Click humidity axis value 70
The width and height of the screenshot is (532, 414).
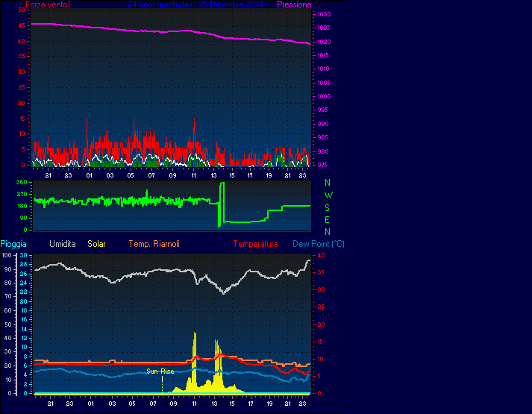click(x=7, y=296)
